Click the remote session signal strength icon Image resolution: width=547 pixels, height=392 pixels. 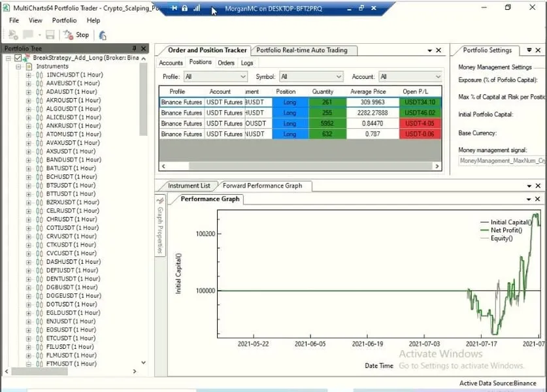pyautogui.click(x=197, y=8)
